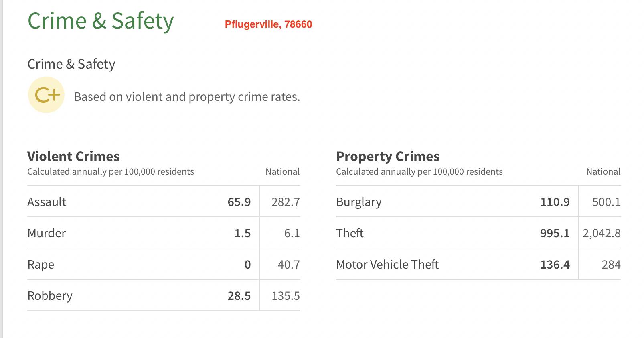Select the Burglary row label

pos(359,202)
